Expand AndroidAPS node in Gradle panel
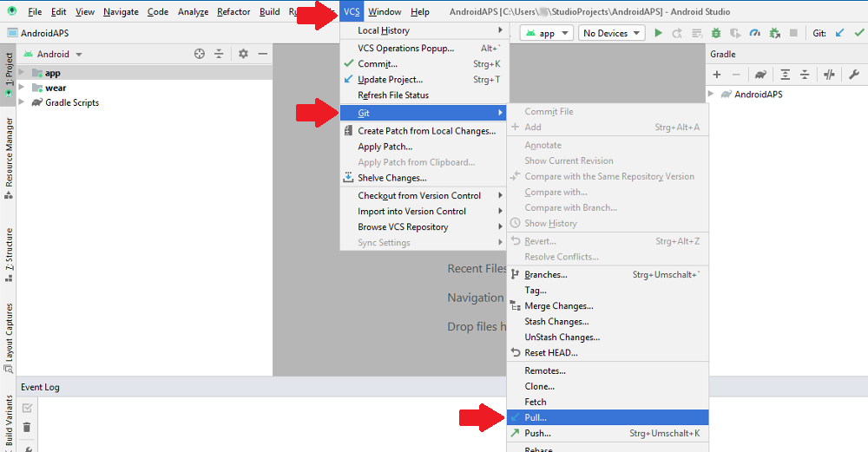Viewport: 868px width, 452px height. point(712,94)
